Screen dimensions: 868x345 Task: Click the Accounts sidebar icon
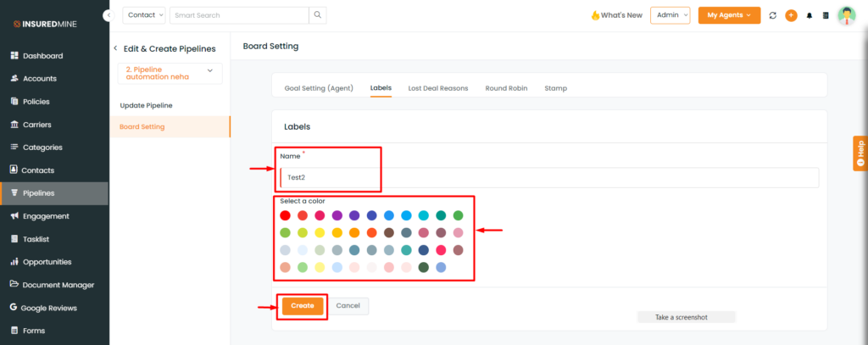(14, 79)
